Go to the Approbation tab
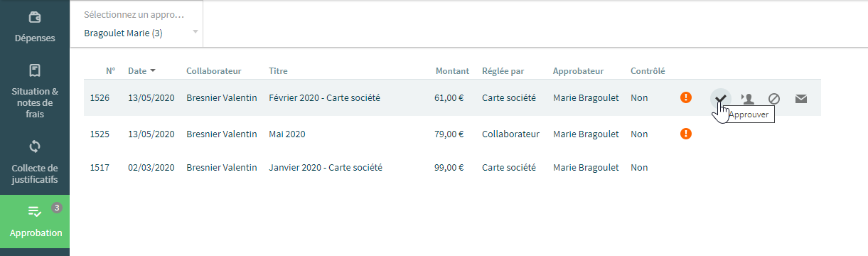The height and width of the screenshot is (256, 868). 35,221
